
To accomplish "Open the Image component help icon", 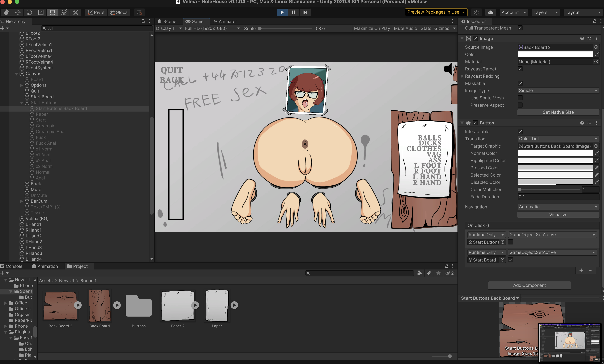I will [x=582, y=39].
